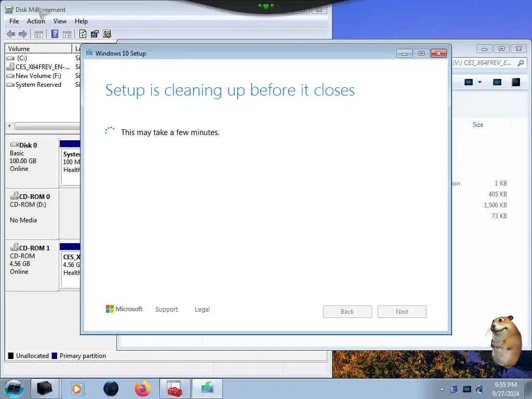
Task: Click the Microsoft logo in Setup window
Action: tap(124, 309)
